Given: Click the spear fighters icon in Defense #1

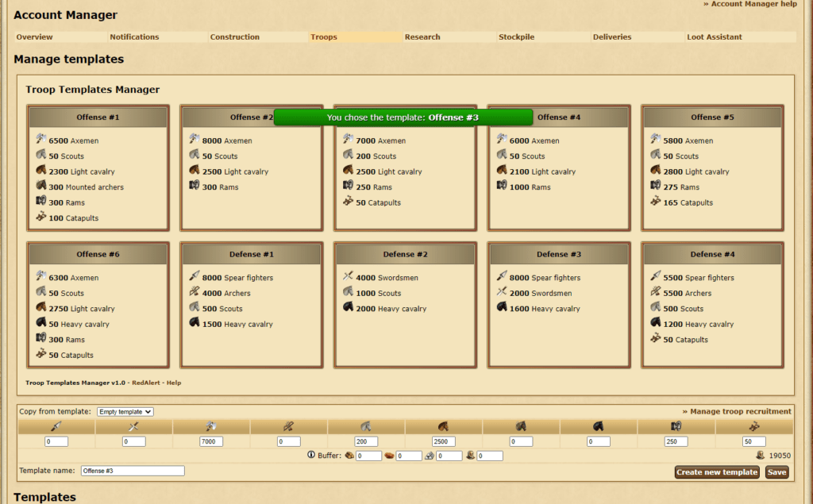Looking at the screenshot, I should pos(195,275).
